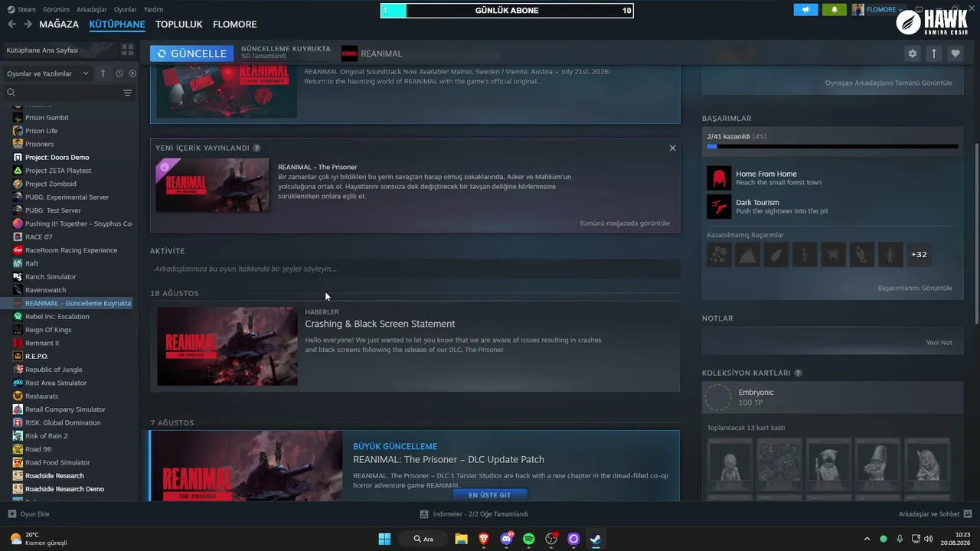Open the game settings gear icon
This screenshot has height=551, width=980.
pyautogui.click(x=912, y=54)
